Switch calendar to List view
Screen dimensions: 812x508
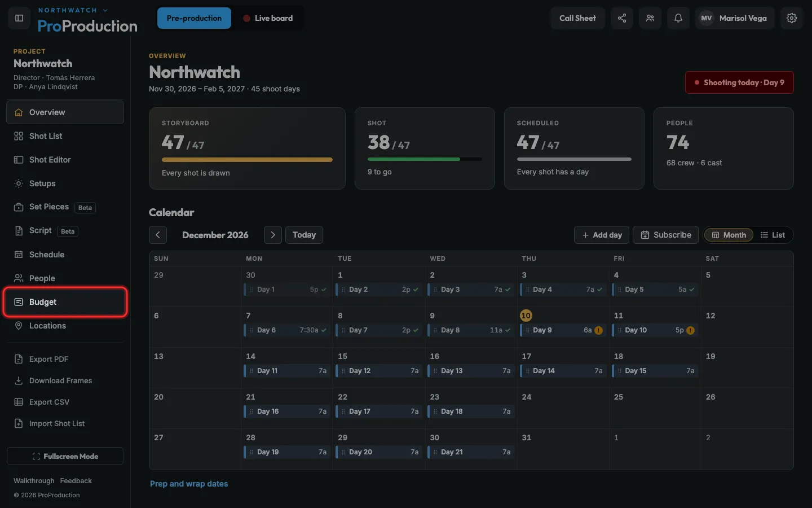point(773,235)
